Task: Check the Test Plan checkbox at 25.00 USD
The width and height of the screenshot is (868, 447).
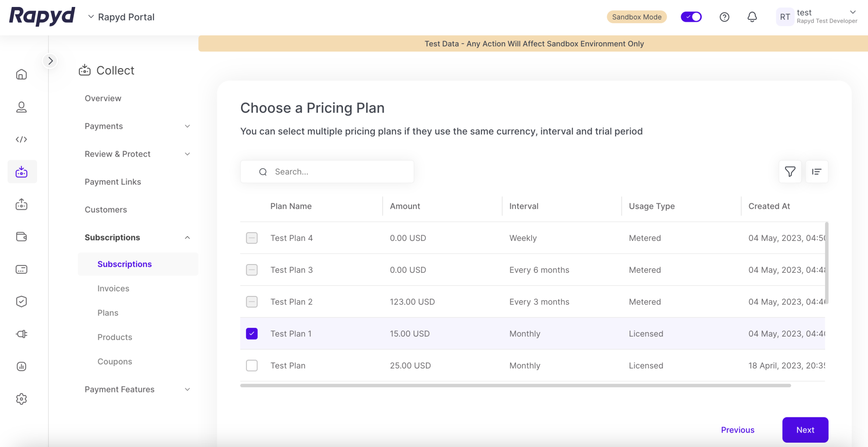Action: (x=252, y=365)
